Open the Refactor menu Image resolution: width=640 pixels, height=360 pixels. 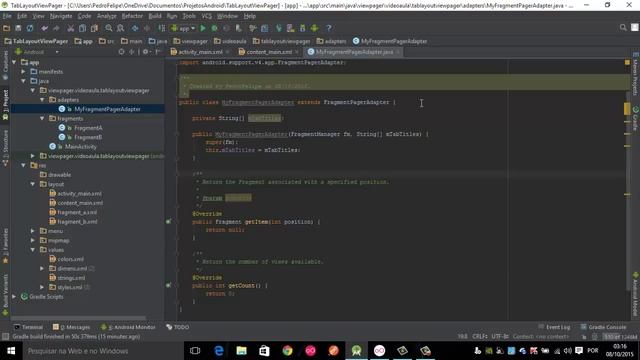click(132, 16)
